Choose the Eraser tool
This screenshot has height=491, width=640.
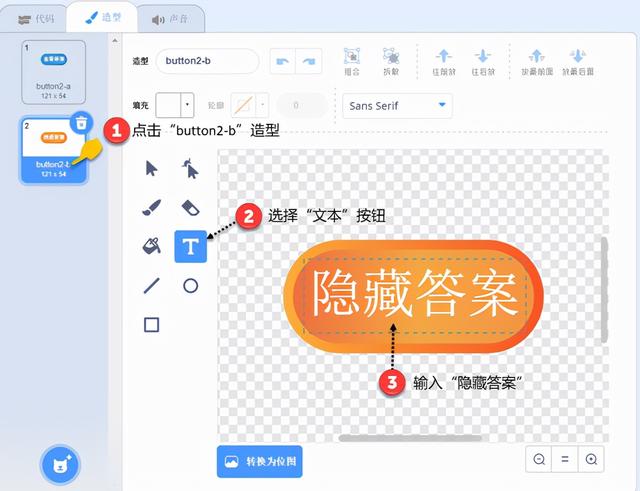[190, 208]
